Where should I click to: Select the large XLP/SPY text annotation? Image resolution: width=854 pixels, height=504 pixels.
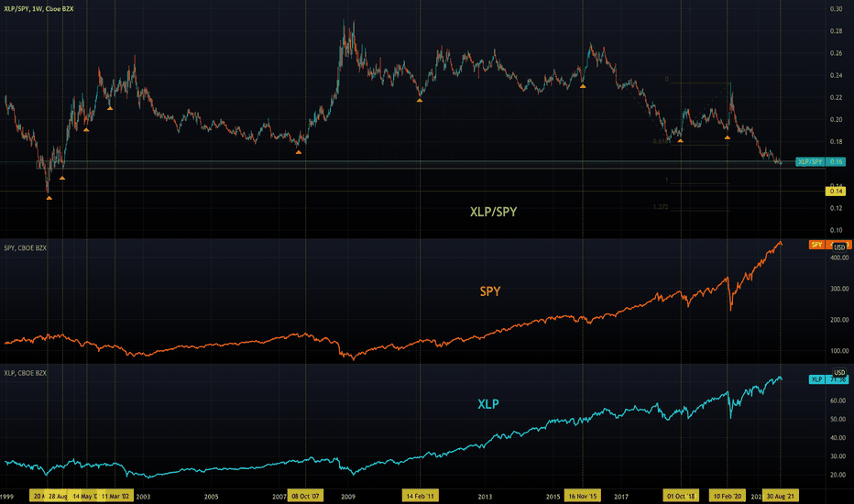(494, 212)
